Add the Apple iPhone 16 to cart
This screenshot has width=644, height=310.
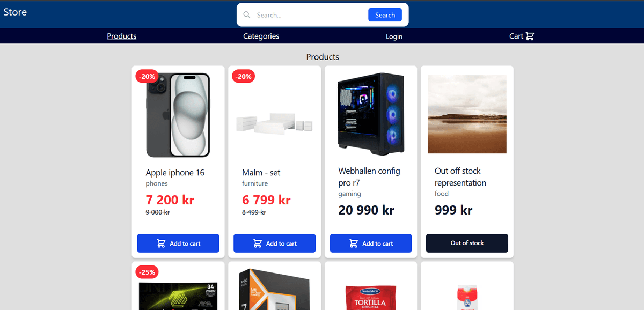178,243
